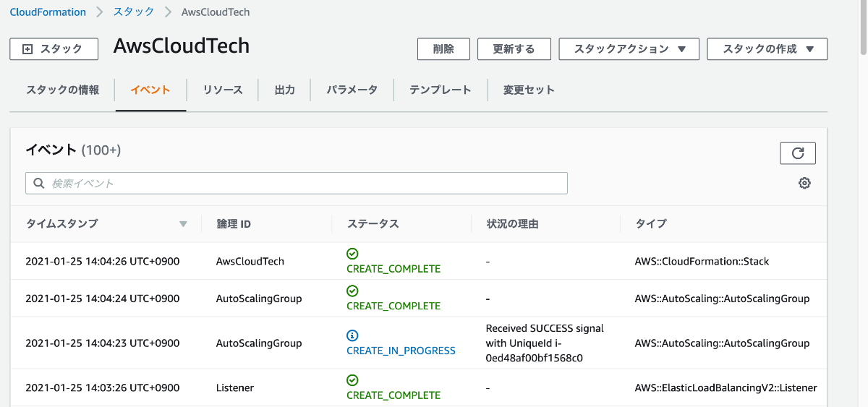Select the パラメータ tab
Image resolution: width=868 pixels, height=407 pixels.
[352, 90]
